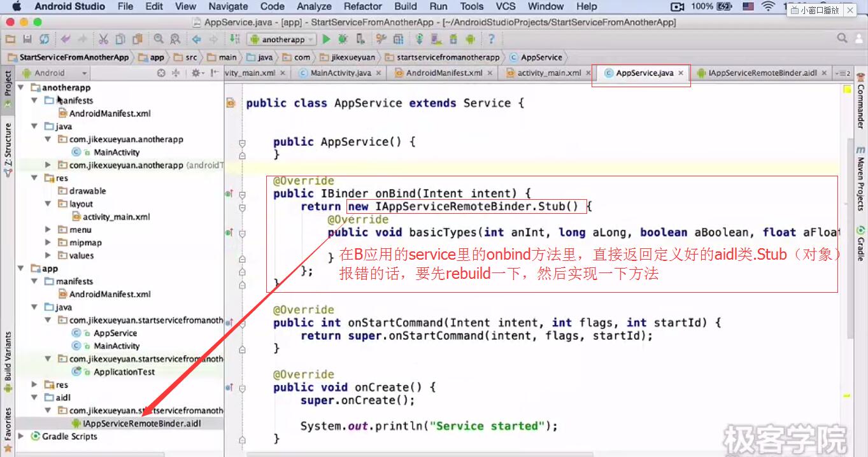The image size is (868, 457).
Task: Switch to the MainActivity.java tab
Action: pyautogui.click(x=340, y=73)
